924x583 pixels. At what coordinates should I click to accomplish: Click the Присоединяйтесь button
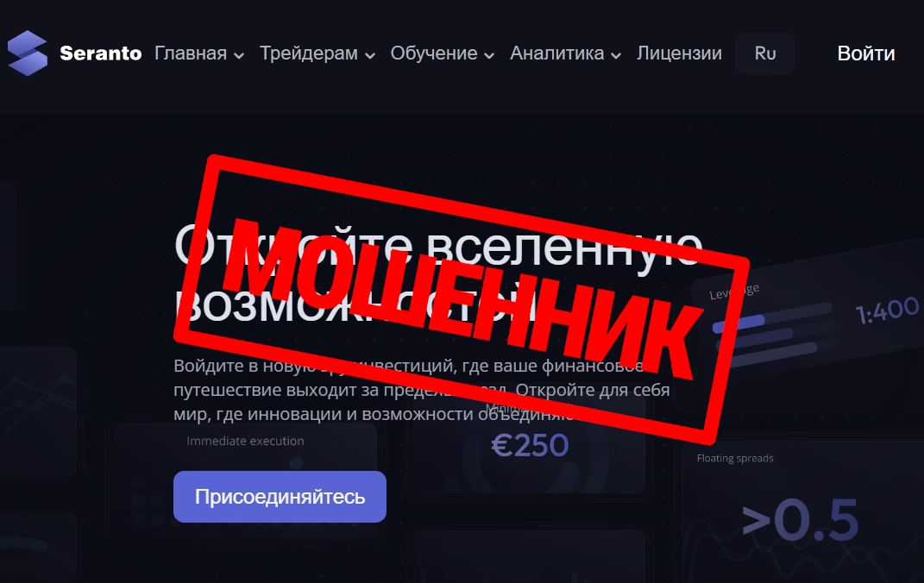pos(280,497)
